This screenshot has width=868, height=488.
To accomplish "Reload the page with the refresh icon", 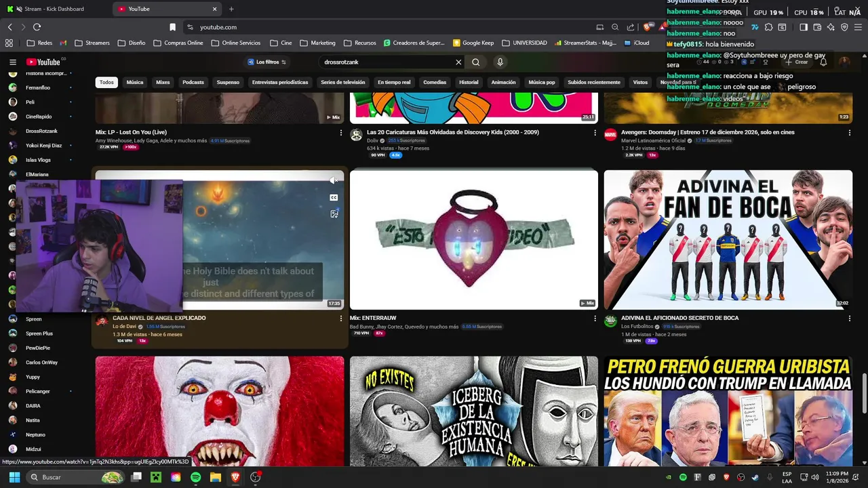I will (x=37, y=27).
